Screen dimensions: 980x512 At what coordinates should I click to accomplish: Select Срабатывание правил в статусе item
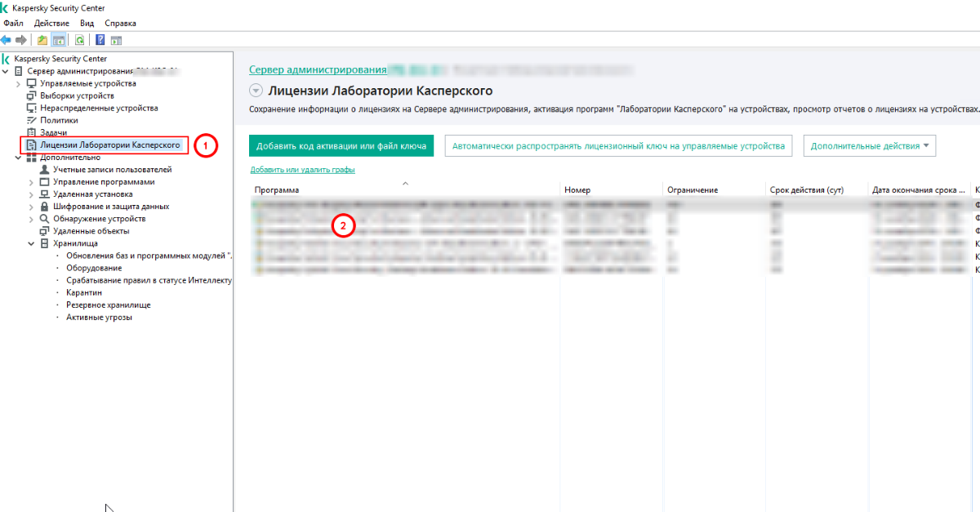click(x=149, y=280)
